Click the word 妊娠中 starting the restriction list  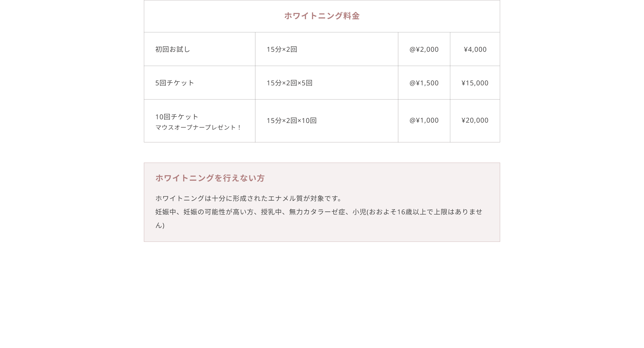165,212
